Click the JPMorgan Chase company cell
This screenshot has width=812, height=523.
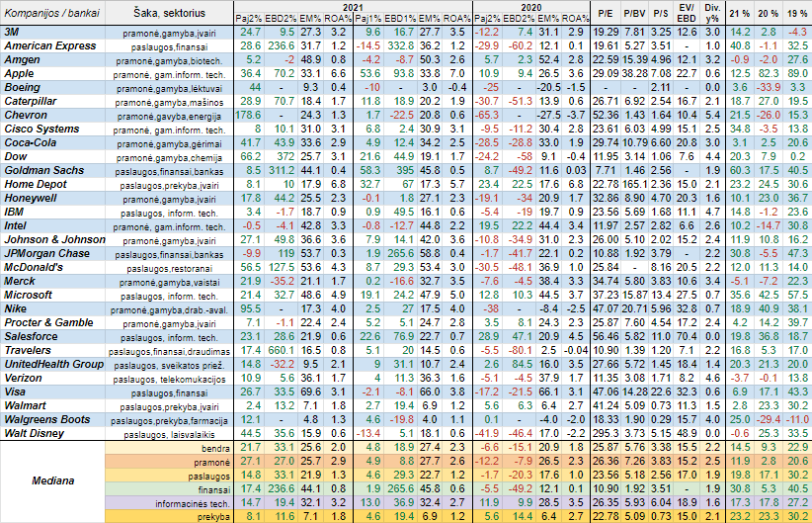click(52, 253)
